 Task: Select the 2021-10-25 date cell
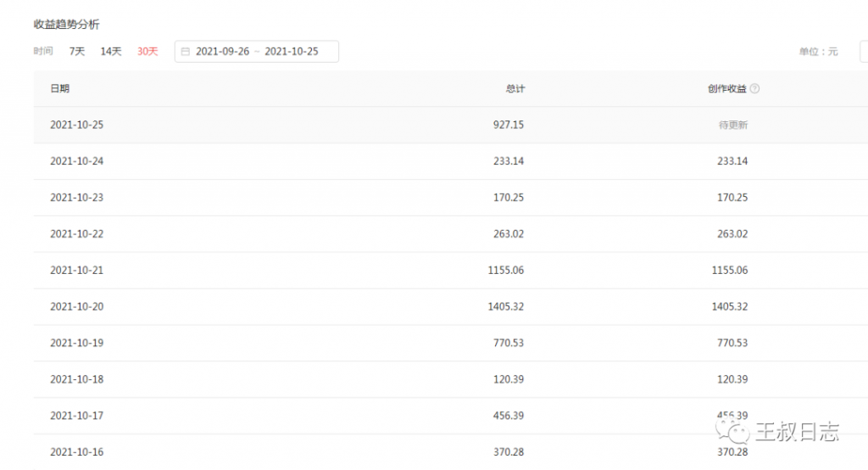77,126
